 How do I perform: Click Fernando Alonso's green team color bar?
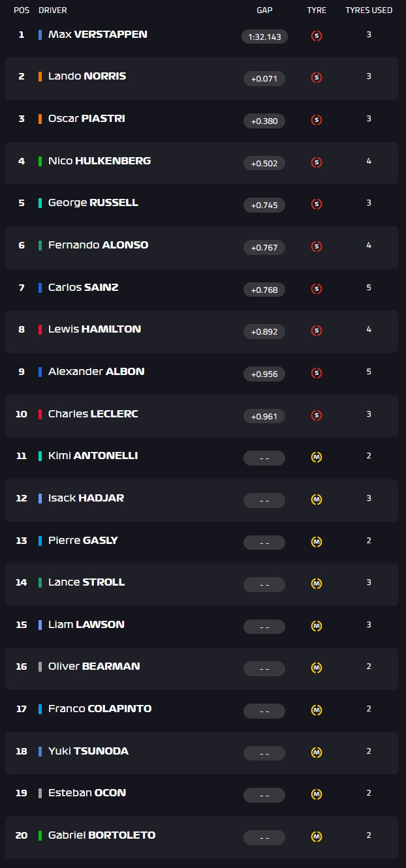pos(40,245)
